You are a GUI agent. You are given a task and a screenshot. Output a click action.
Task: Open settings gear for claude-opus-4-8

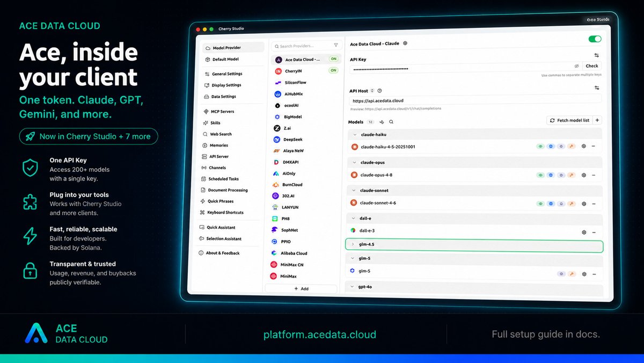tap(584, 175)
